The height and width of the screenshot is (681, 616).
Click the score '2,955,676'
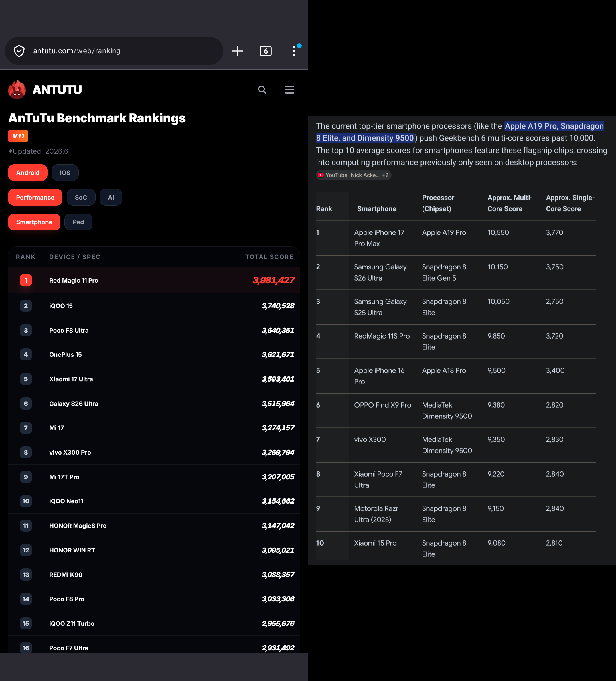278,624
